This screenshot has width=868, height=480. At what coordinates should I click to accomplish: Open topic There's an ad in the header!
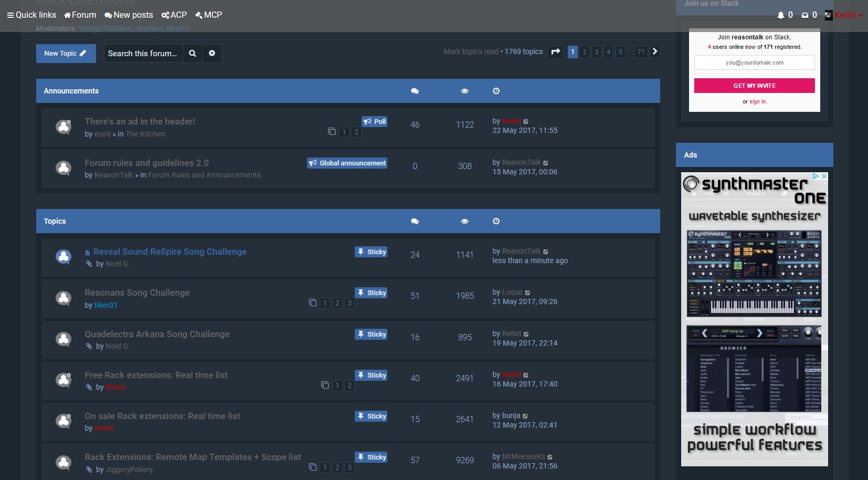140,121
